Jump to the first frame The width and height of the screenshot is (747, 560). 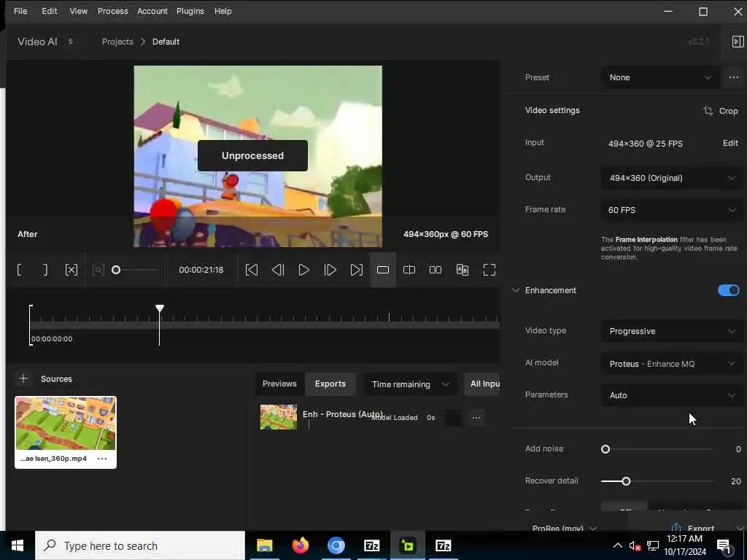point(252,270)
